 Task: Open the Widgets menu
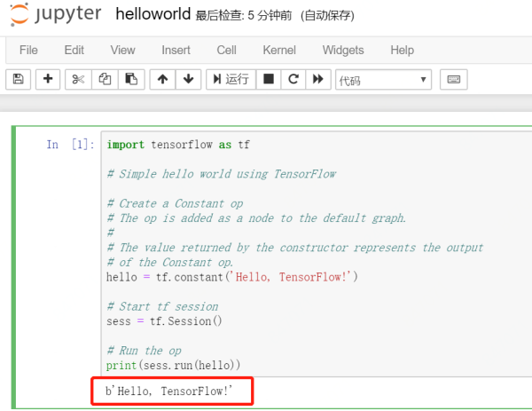click(x=343, y=50)
